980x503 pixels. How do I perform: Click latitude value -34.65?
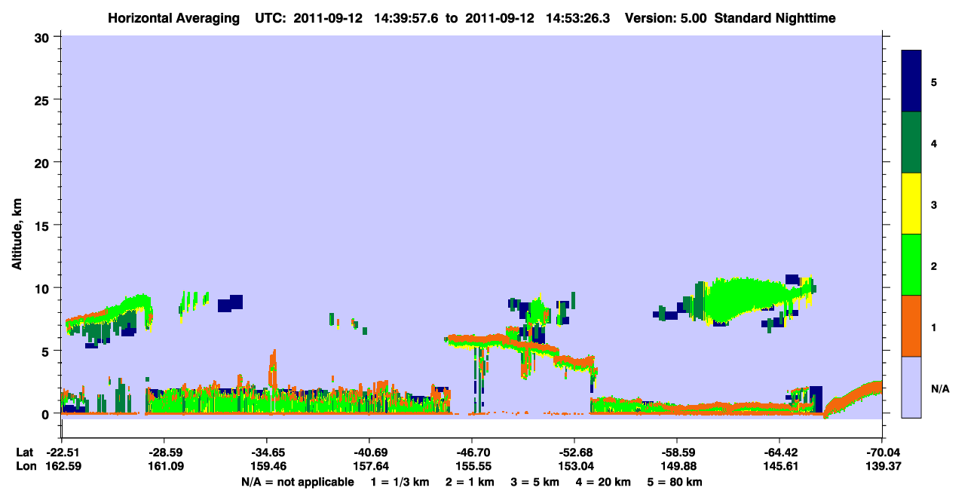[x=267, y=452]
